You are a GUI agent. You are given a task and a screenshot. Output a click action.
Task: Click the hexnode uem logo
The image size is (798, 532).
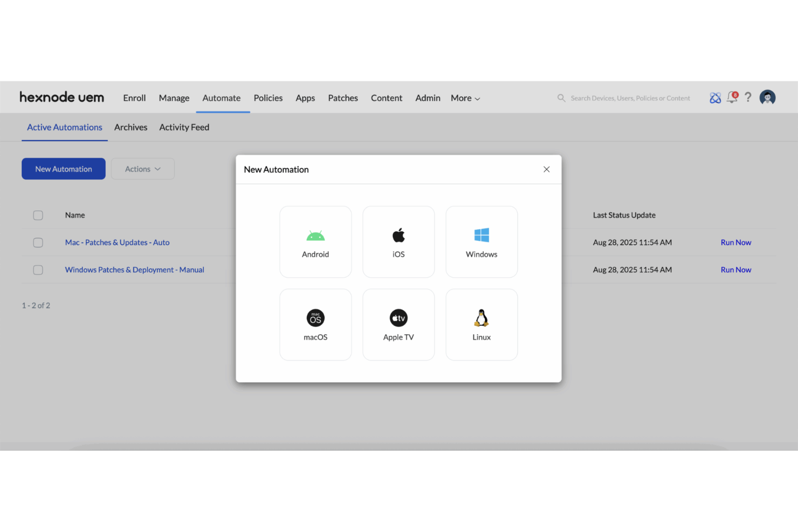click(62, 97)
